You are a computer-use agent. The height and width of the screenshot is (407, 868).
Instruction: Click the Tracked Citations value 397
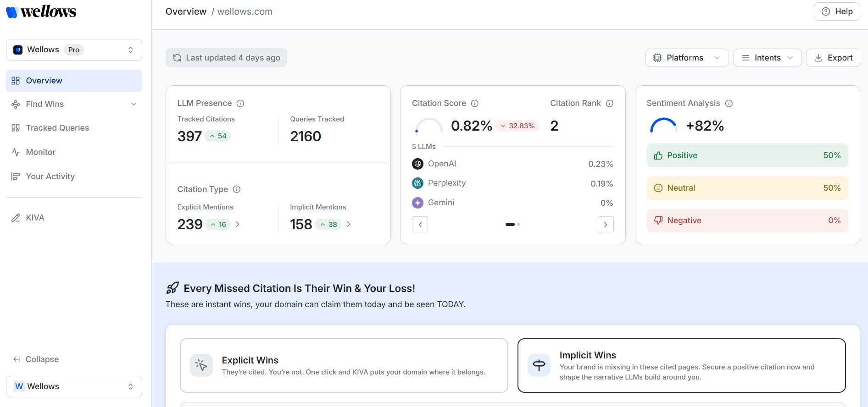[189, 136]
